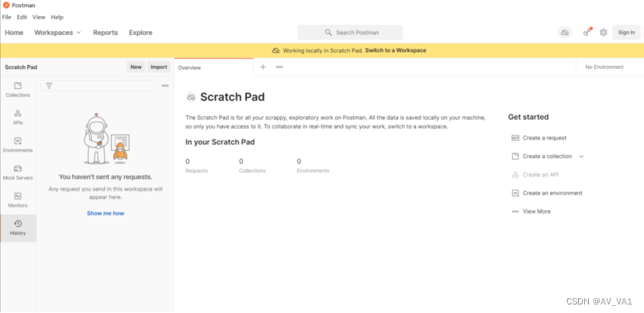
Task: Click Create a collection link
Action: 547,156
